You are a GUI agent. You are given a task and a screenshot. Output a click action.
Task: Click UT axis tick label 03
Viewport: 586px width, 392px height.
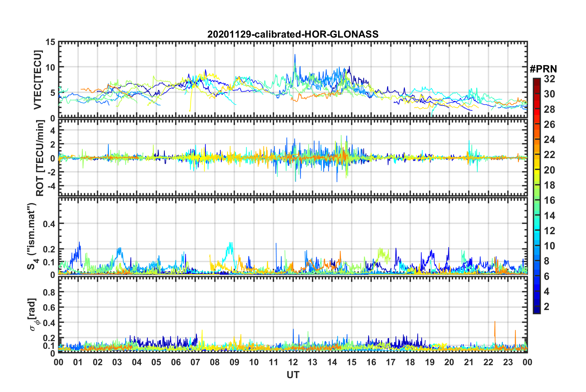coord(117,362)
